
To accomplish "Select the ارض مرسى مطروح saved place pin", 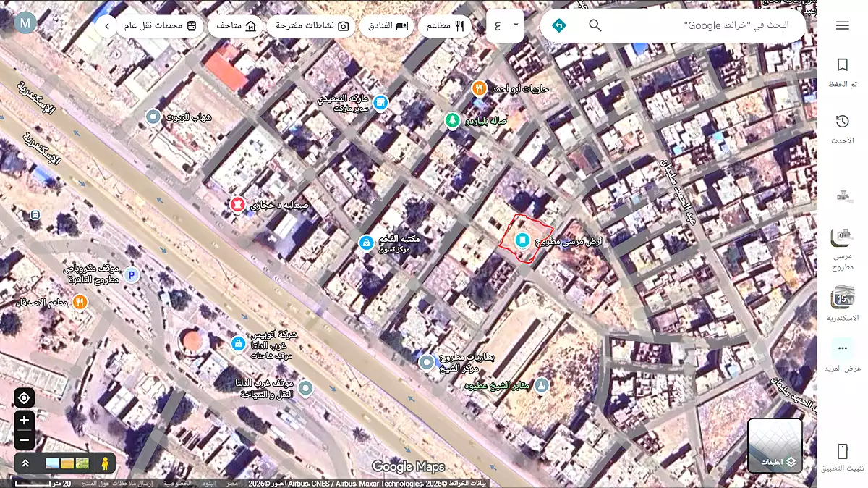I will 522,240.
